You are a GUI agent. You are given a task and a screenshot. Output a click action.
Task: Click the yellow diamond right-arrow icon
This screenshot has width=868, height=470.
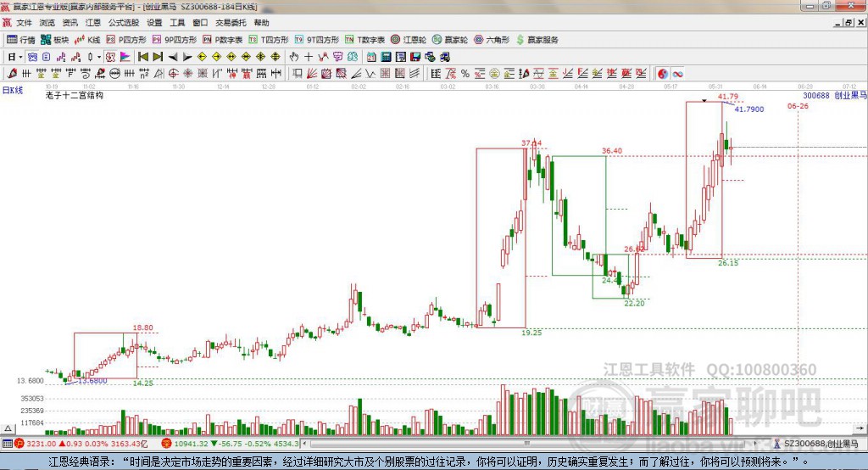(x=216, y=57)
